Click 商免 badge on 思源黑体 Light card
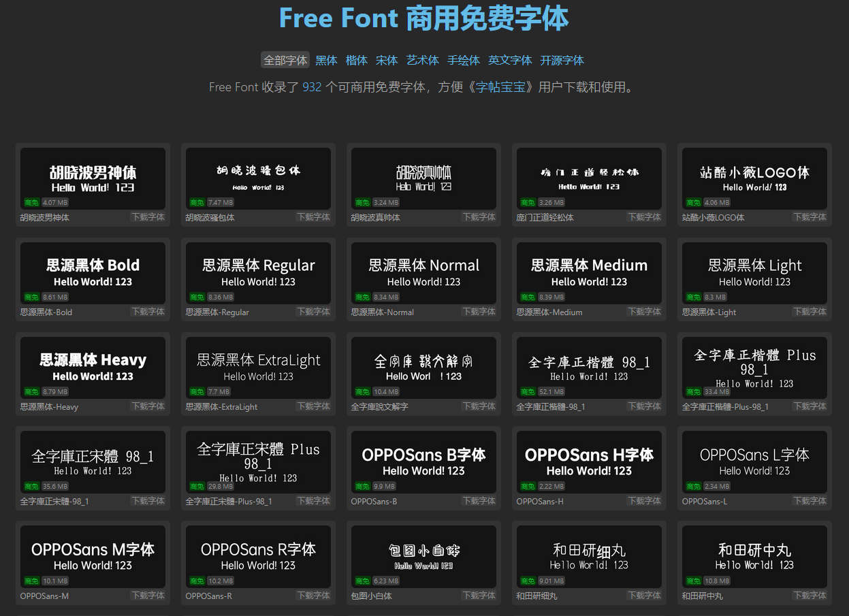The image size is (849, 616). click(693, 297)
